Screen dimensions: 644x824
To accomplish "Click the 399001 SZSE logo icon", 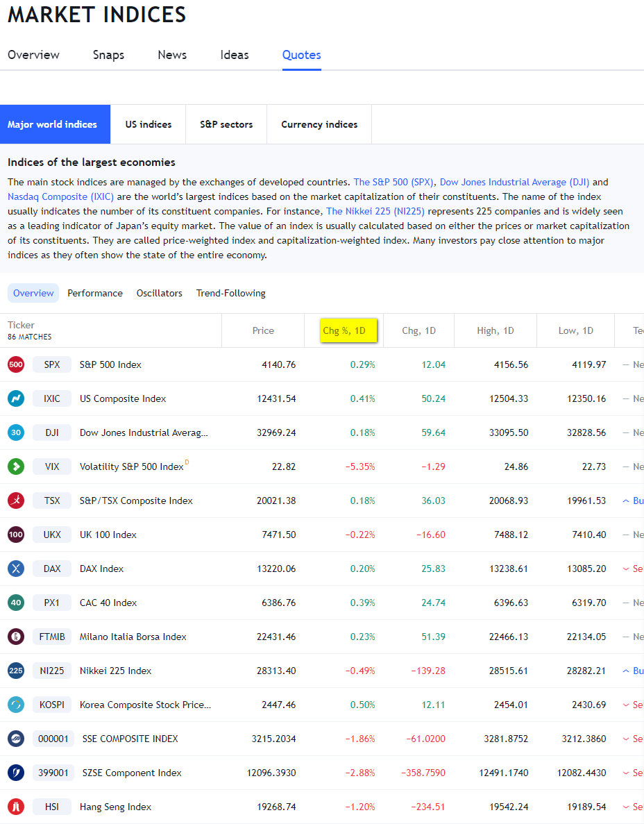I will tap(16, 773).
